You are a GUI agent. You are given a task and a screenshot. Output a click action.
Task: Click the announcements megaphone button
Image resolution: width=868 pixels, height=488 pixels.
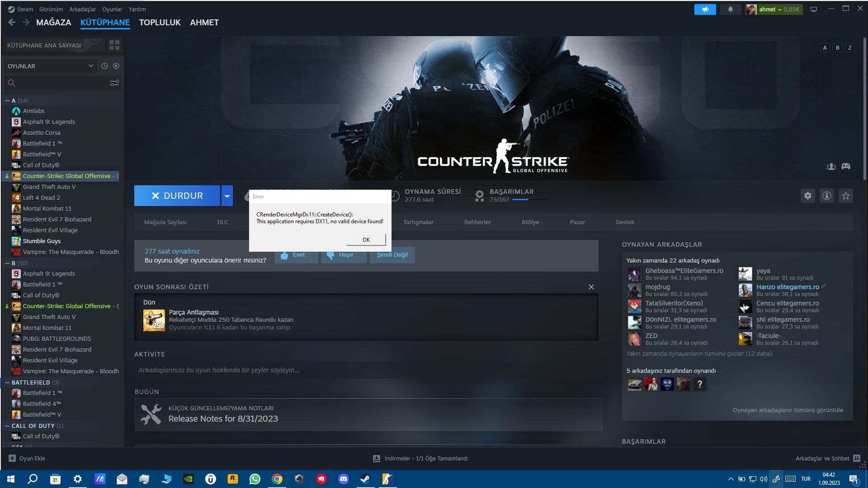coord(705,9)
